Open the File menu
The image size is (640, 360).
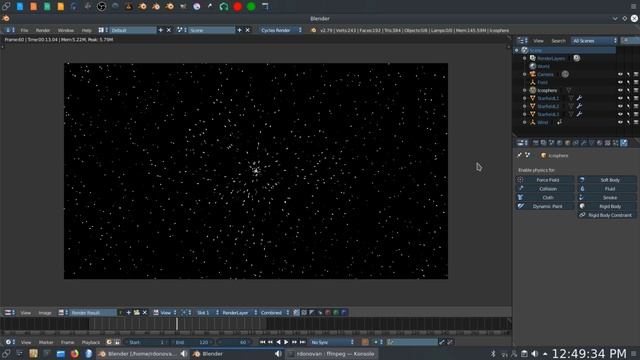(x=24, y=30)
